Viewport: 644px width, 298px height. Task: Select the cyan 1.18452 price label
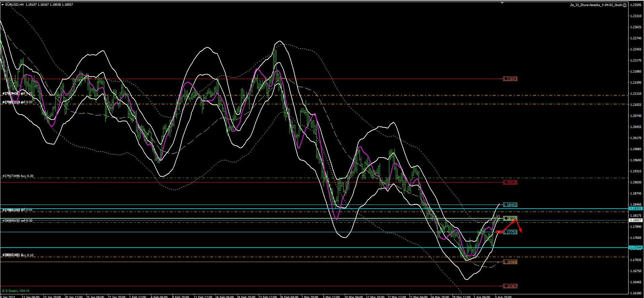pos(510,205)
